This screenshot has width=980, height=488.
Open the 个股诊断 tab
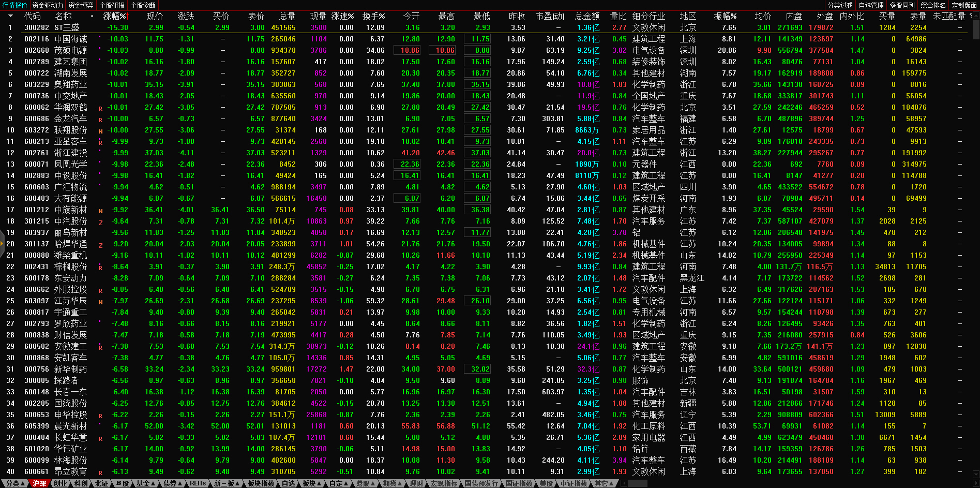tap(143, 5)
